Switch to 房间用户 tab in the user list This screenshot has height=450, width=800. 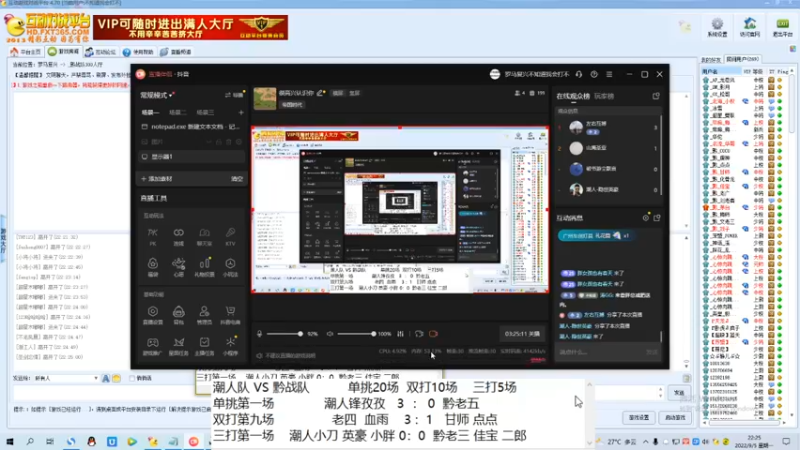(x=743, y=59)
